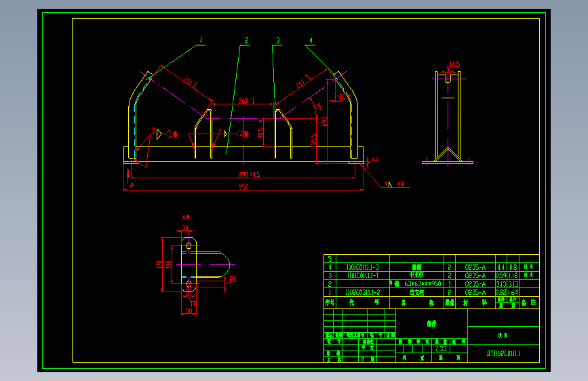The width and height of the screenshot is (588, 381).
Task: Click the "备注" header cell
Action: pyautogui.click(x=529, y=302)
